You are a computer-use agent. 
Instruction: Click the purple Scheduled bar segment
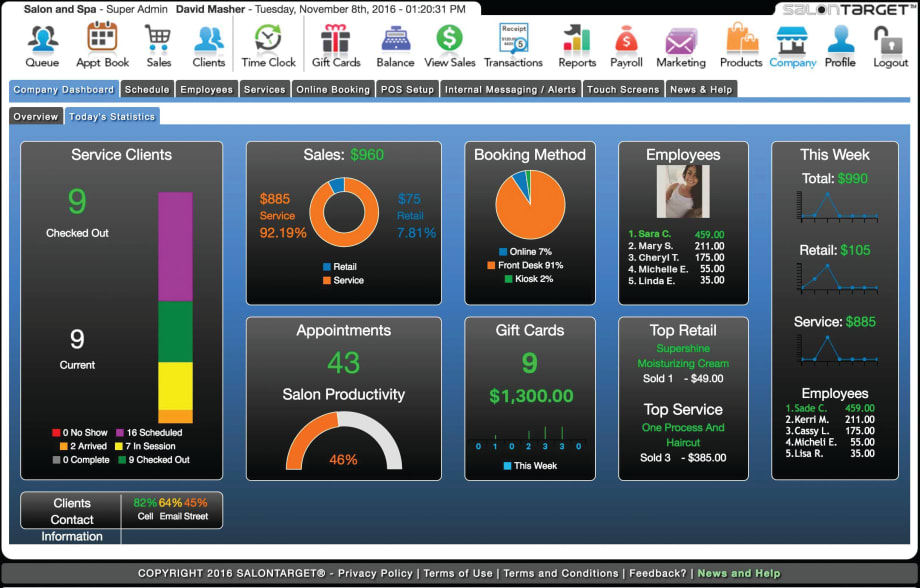pyautogui.click(x=175, y=246)
